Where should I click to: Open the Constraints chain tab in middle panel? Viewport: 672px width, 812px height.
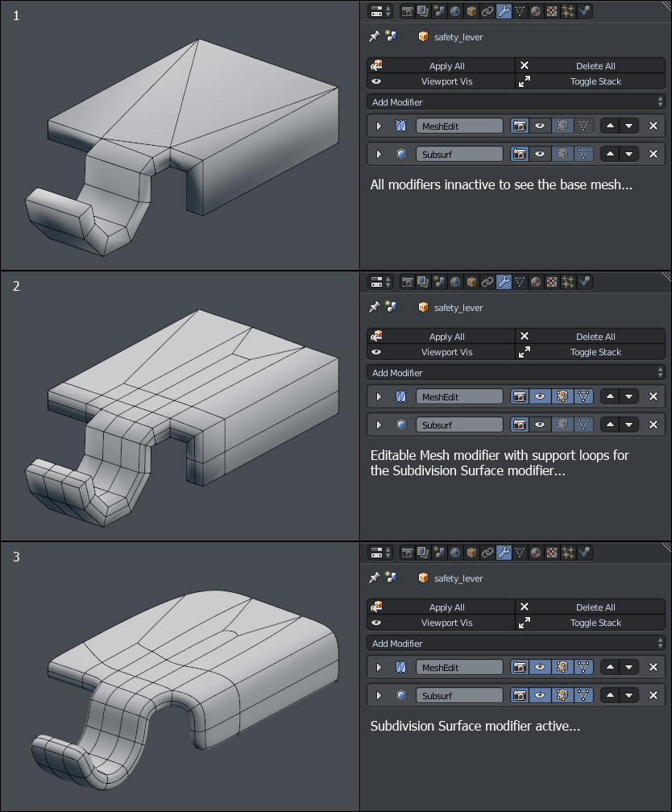point(487,282)
